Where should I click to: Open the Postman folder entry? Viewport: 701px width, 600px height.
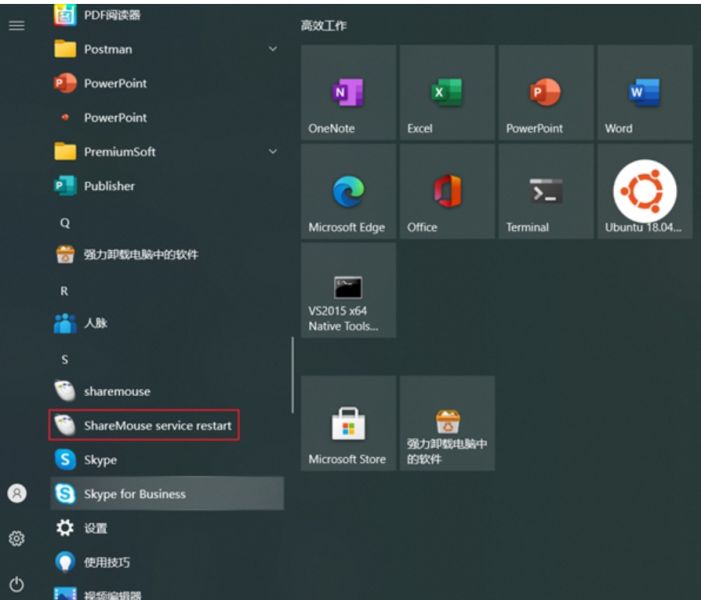click(x=167, y=49)
